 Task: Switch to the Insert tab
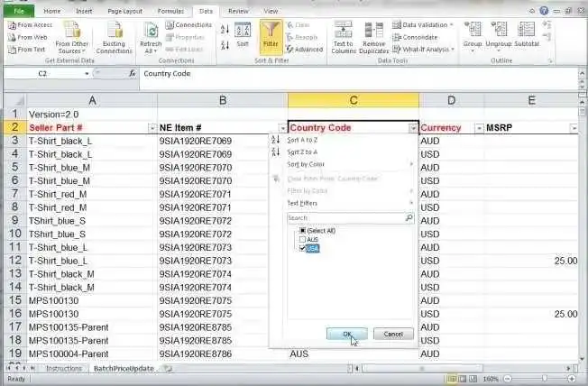click(x=84, y=11)
